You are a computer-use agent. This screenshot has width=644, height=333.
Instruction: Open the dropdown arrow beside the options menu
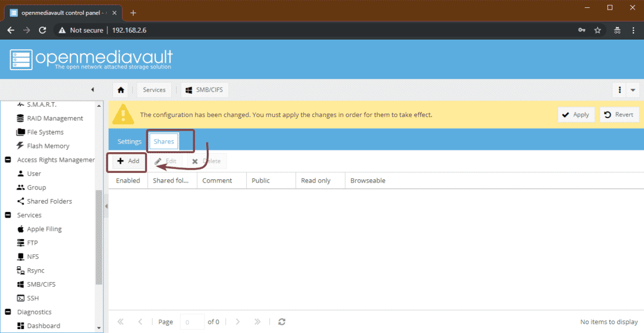tap(633, 90)
